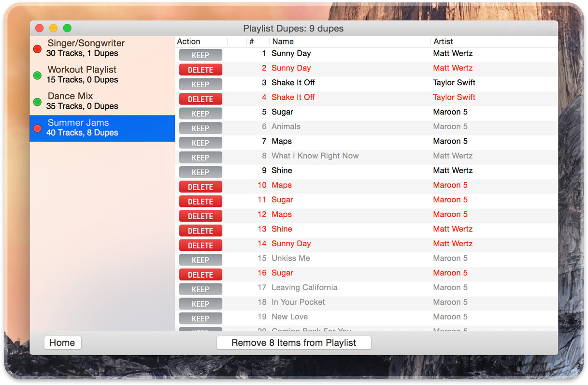
Task: Toggle DELETE on Shake It Off track 4
Action: pos(200,99)
